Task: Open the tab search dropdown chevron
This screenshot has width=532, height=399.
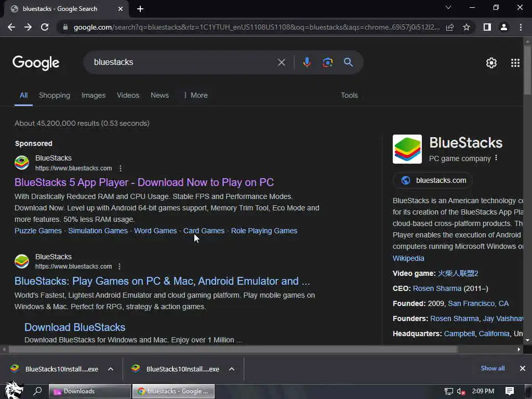Action: coord(448,7)
